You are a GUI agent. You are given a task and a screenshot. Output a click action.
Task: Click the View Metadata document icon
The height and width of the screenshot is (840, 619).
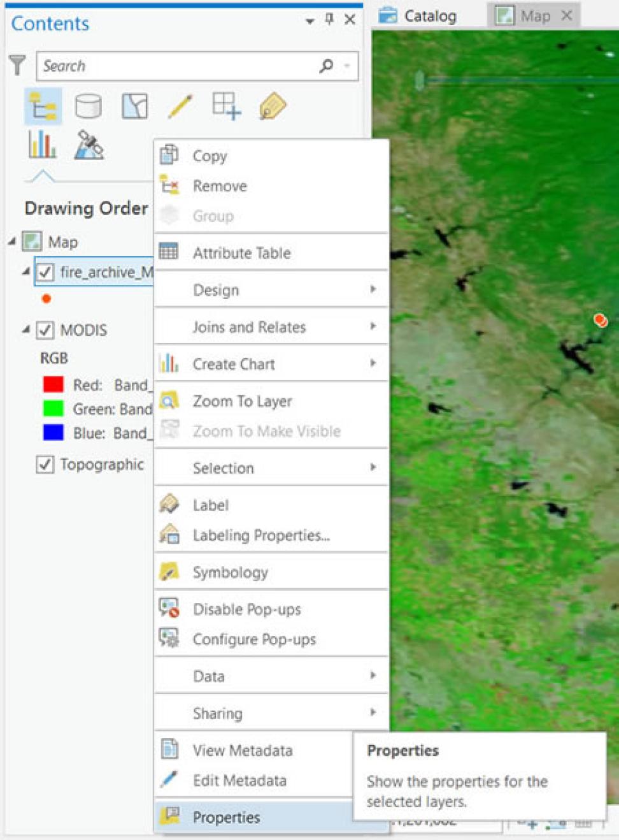pos(169,749)
